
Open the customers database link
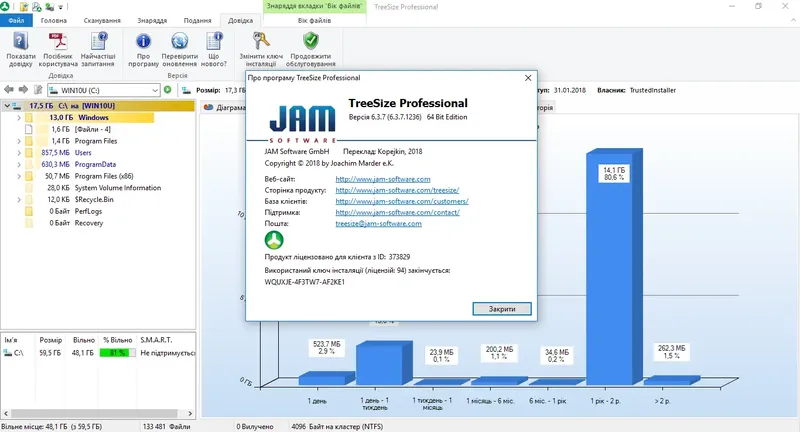(402, 201)
